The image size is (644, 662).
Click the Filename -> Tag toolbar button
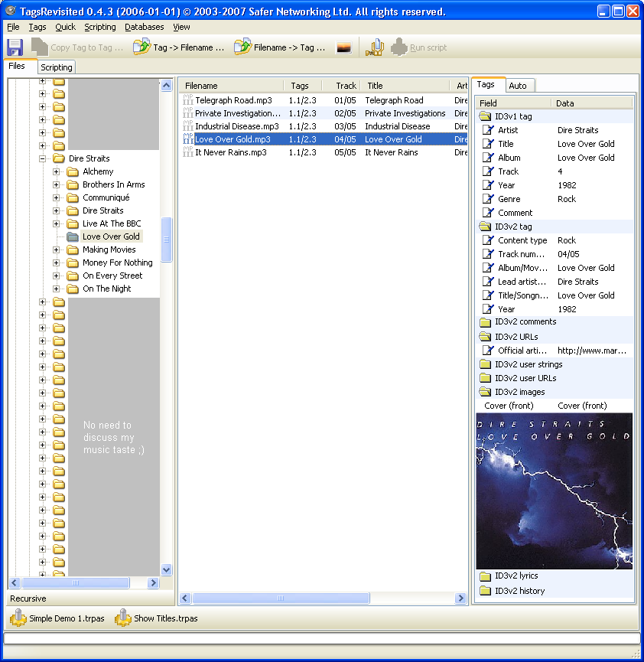(280, 47)
